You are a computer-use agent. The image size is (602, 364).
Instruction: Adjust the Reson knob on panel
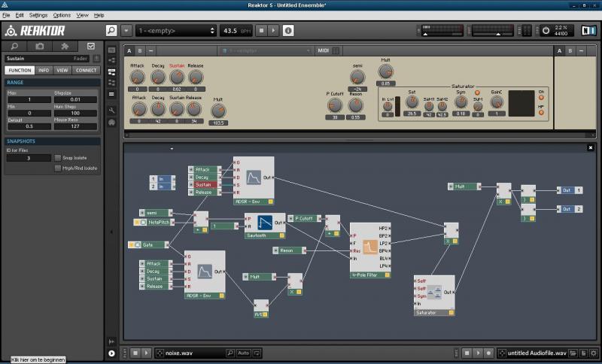(355, 105)
